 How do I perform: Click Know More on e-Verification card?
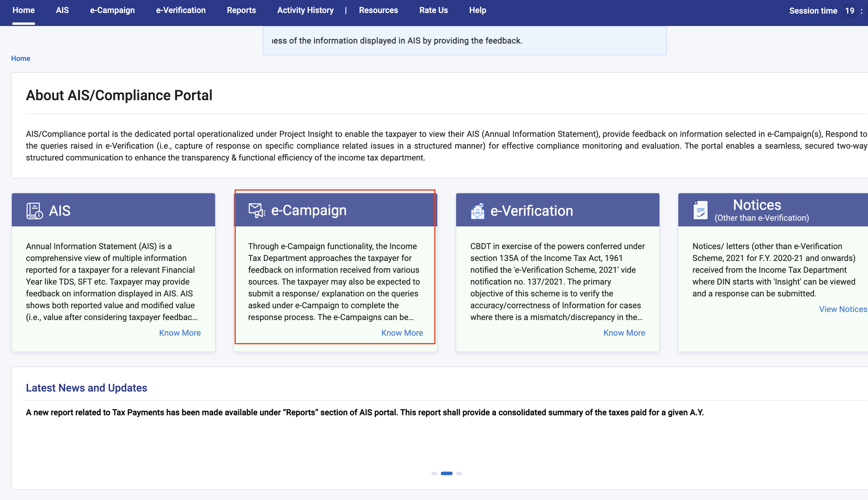pos(624,333)
